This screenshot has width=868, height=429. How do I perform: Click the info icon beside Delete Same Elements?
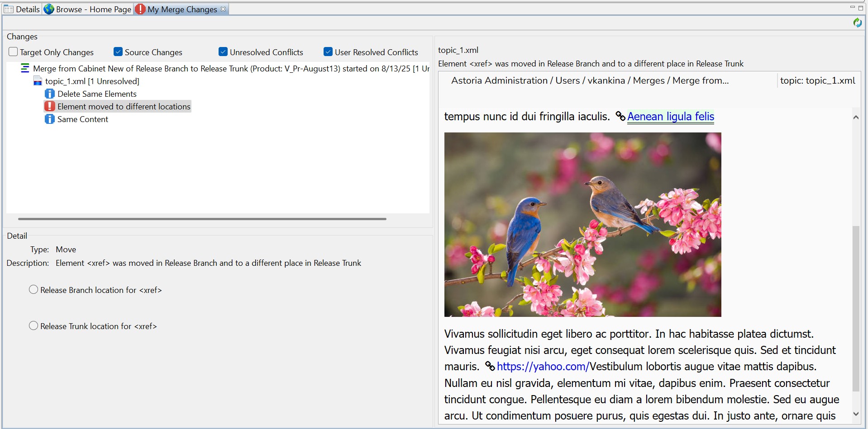click(50, 94)
